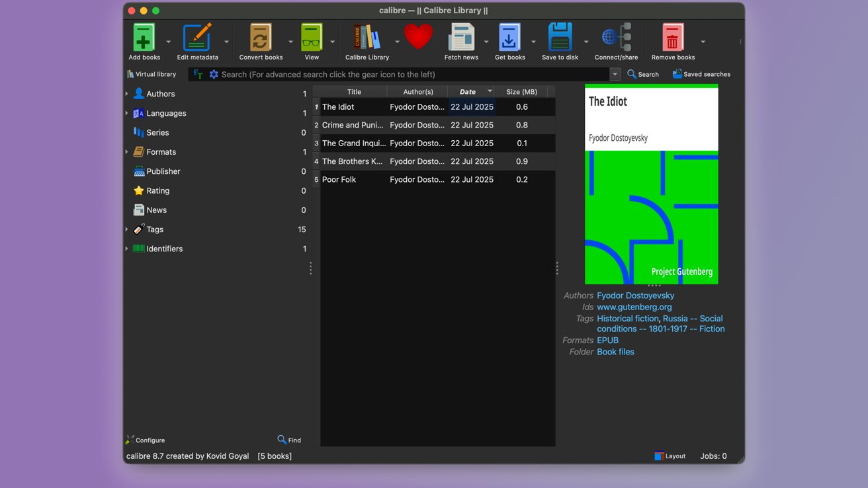
Task: Click the Save to disk icon
Action: coord(560,38)
